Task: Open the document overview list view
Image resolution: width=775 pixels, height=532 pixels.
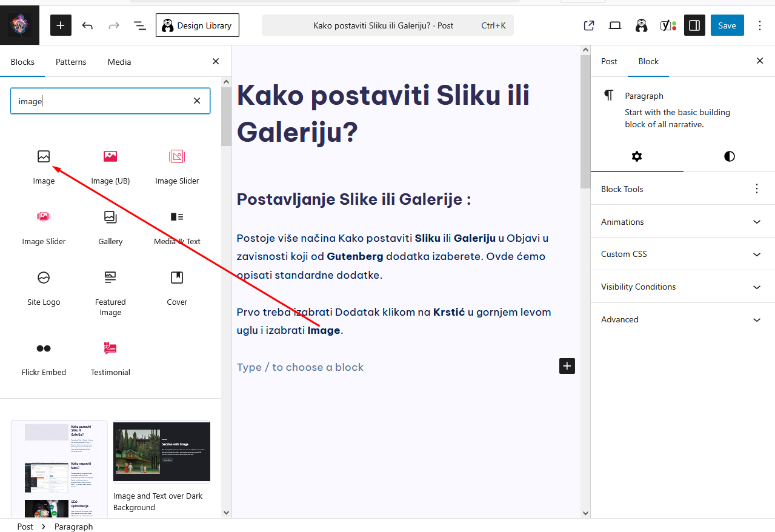Action: (139, 25)
